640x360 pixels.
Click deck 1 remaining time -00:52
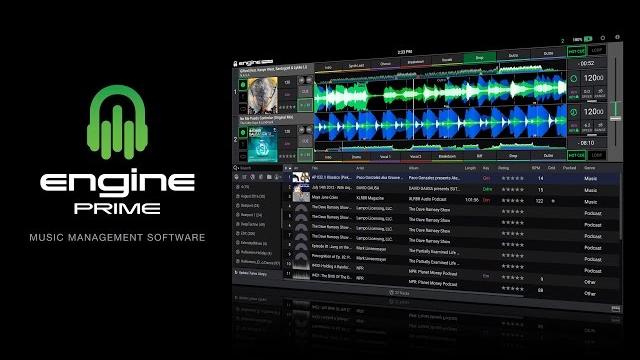[587, 64]
